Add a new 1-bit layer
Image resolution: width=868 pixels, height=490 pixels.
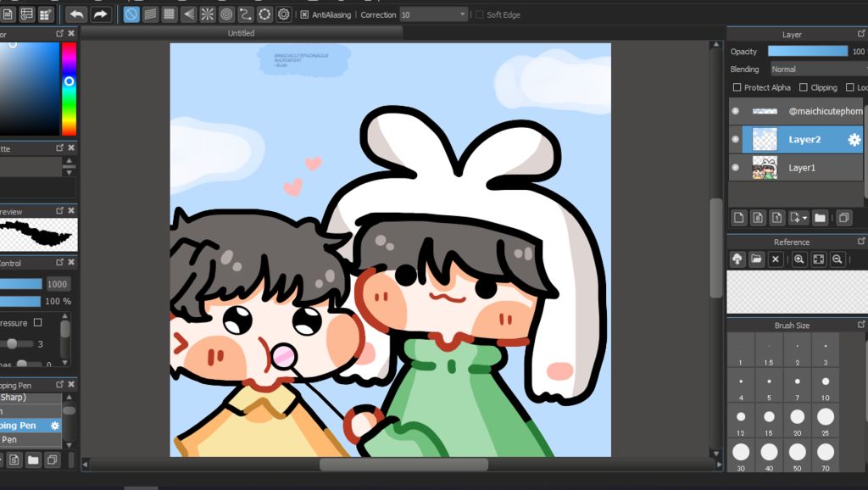point(776,218)
